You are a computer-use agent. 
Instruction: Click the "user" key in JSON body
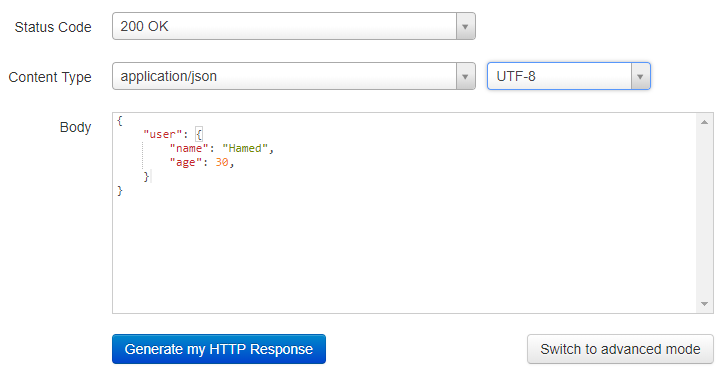pos(162,135)
